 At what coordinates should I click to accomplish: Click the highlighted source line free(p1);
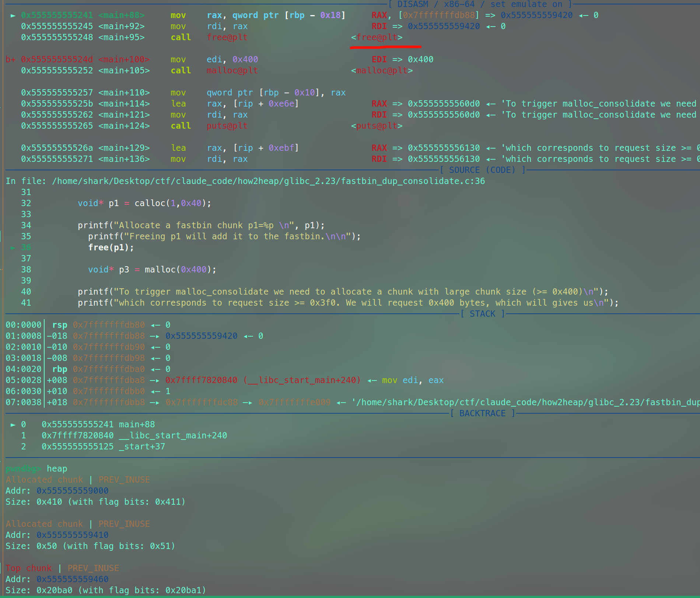pyautogui.click(x=111, y=247)
